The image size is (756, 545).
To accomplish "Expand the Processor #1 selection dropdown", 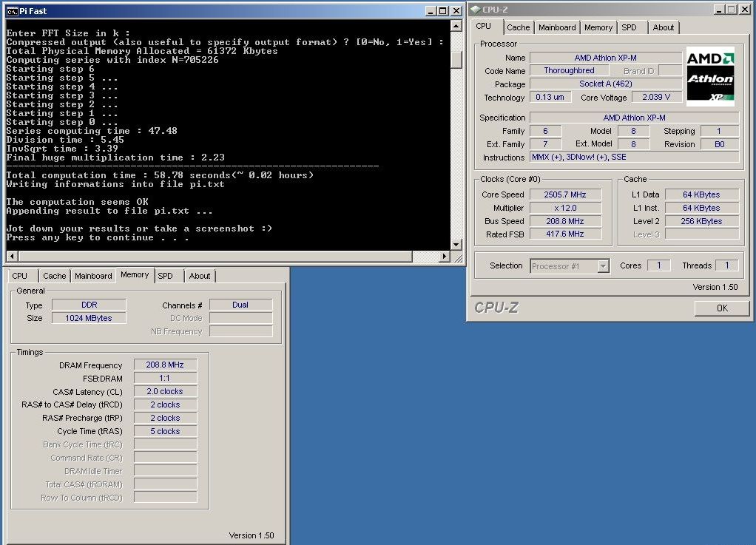I will tap(603, 266).
